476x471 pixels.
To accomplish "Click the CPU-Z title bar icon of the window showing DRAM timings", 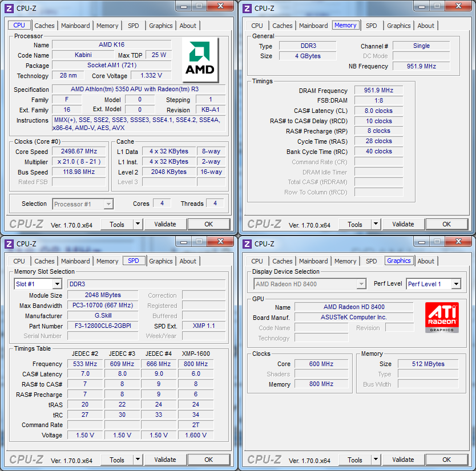I will (247, 8).
